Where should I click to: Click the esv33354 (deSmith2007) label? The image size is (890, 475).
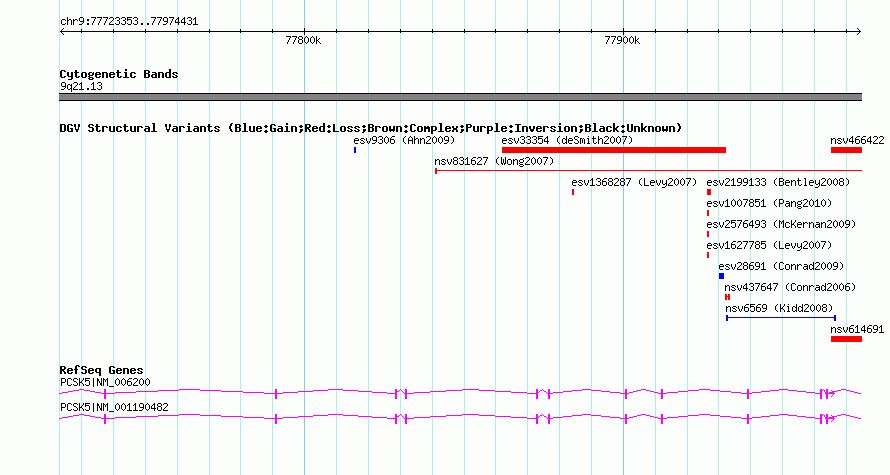tap(567, 140)
